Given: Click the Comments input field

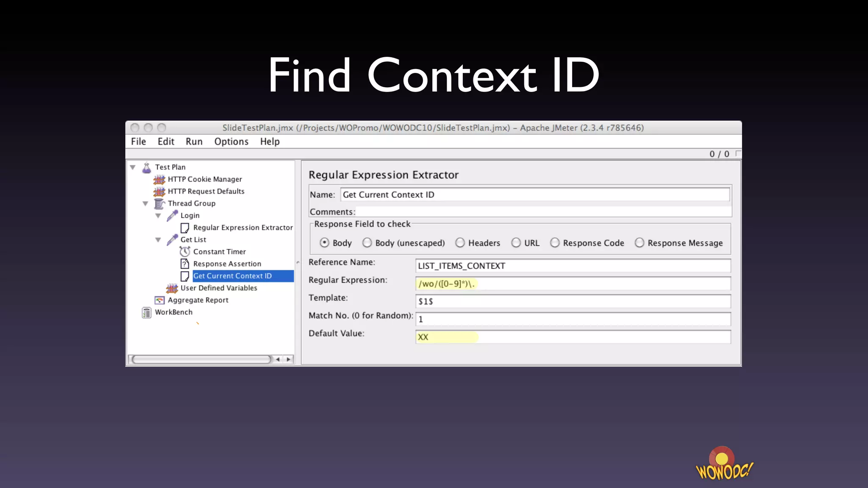Looking at the screenshot, I should 544,211.
